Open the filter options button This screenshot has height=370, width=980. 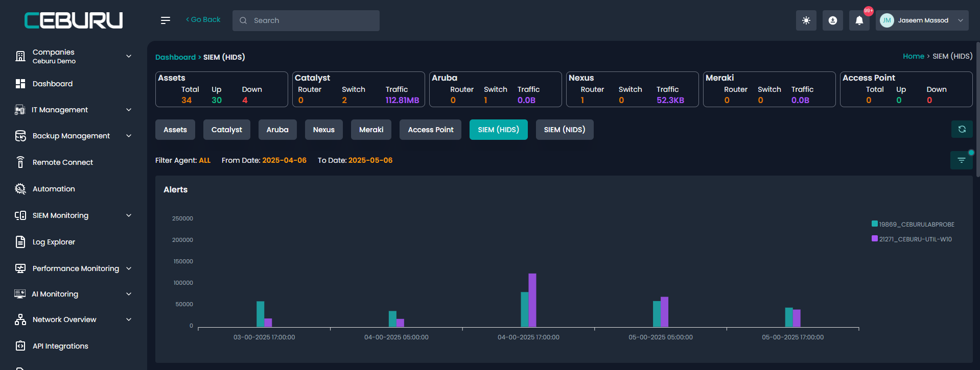[x=962, y=160]
